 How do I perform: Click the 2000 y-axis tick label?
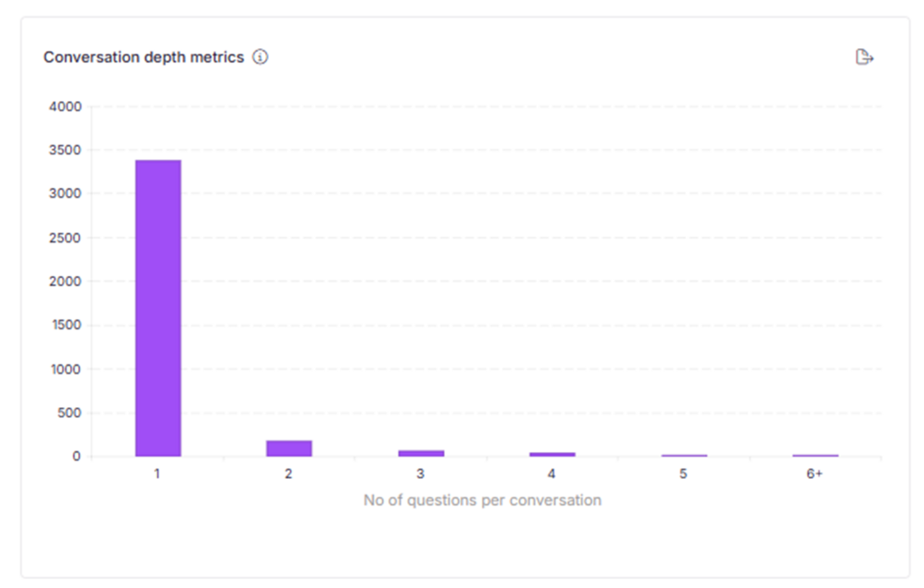pyautogui.click(x=65, y=281)
